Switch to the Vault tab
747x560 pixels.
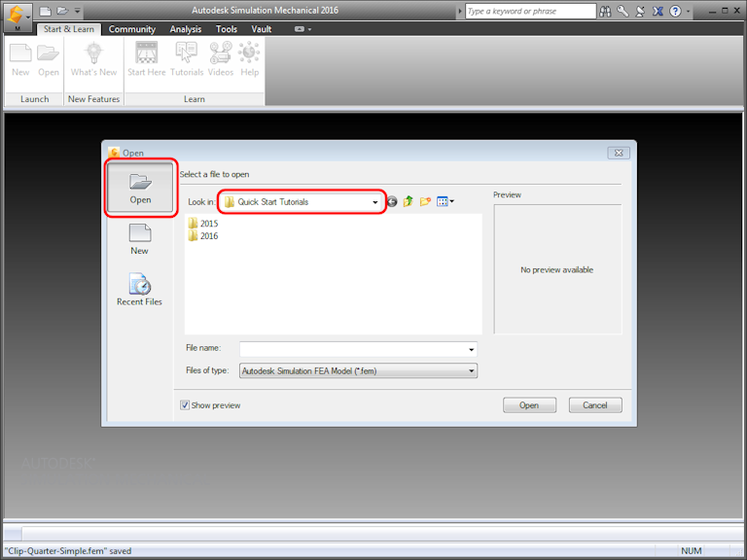[261, 29]
